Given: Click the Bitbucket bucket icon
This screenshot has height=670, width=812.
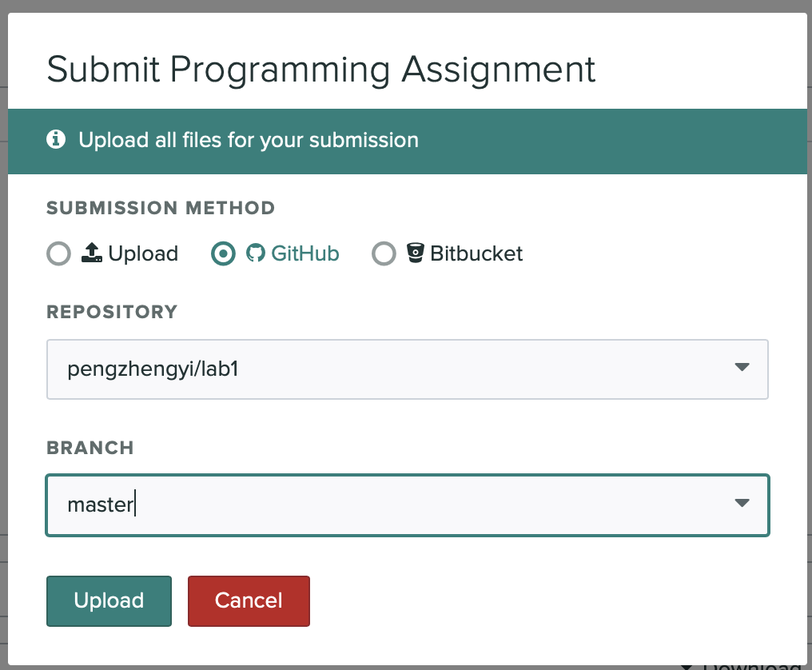Looking at the screenshot, I should (414, 254).
